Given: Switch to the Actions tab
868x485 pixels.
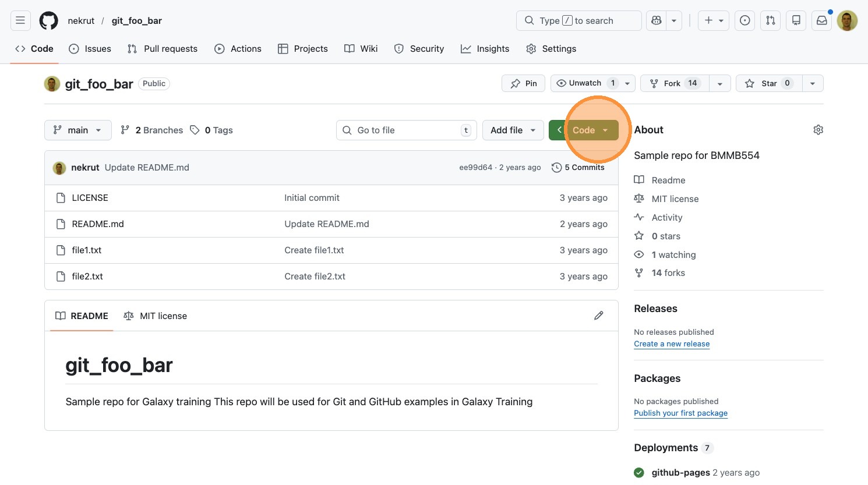Looking at the screenshot, I should (x=238, y=49).
